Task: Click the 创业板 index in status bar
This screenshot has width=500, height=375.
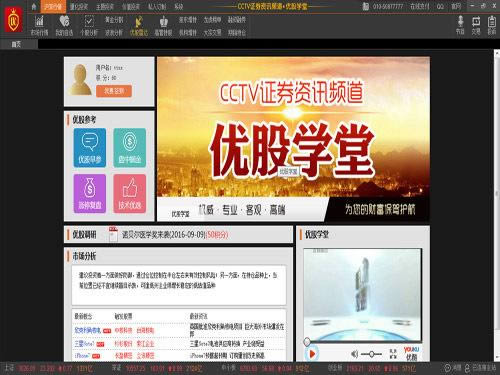Action: [372, 368]
